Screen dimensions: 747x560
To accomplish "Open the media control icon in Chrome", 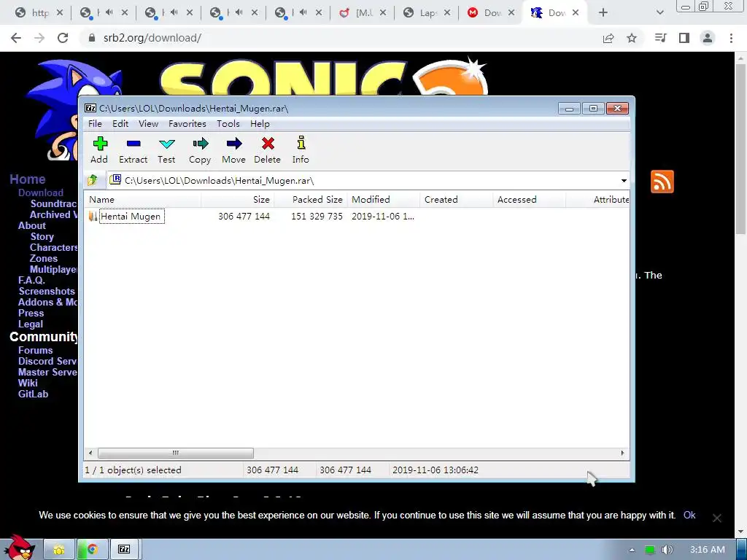I will pyautogui.click(x=661, y=38).
